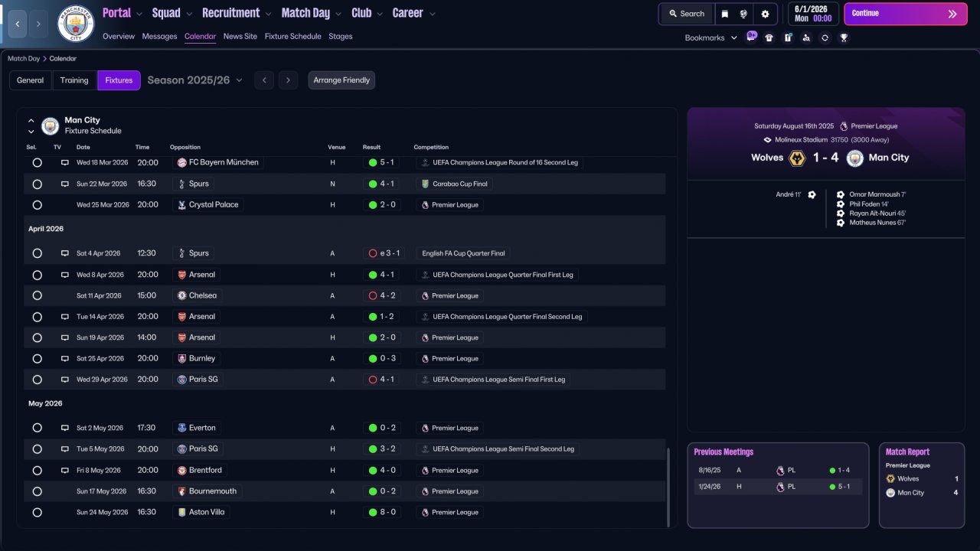Select the Aston Villa fixture radio button
The image size is (980, 551).
tap(37, 512)
